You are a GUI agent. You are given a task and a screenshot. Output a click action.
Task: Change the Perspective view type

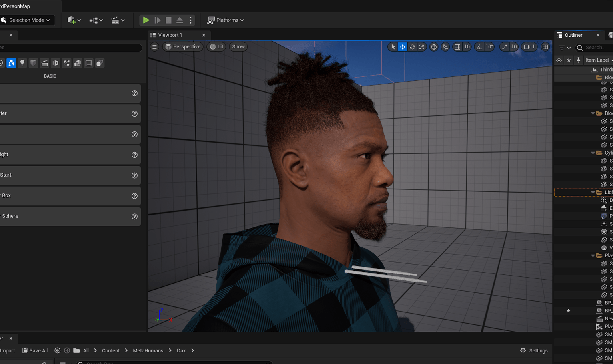[183, 47]
